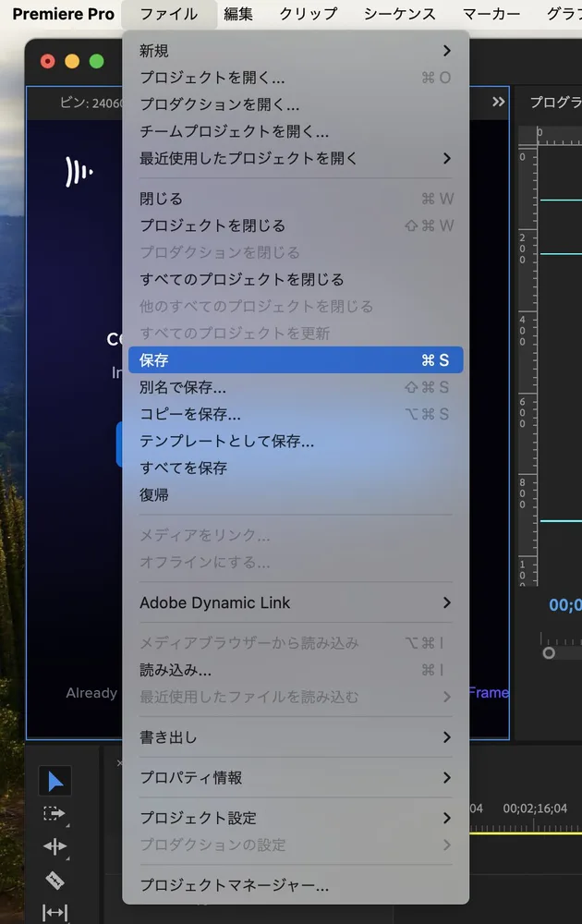This screenshot has height=924, width=582.
Task: Select the Slip tool
Action: point(55,912)
